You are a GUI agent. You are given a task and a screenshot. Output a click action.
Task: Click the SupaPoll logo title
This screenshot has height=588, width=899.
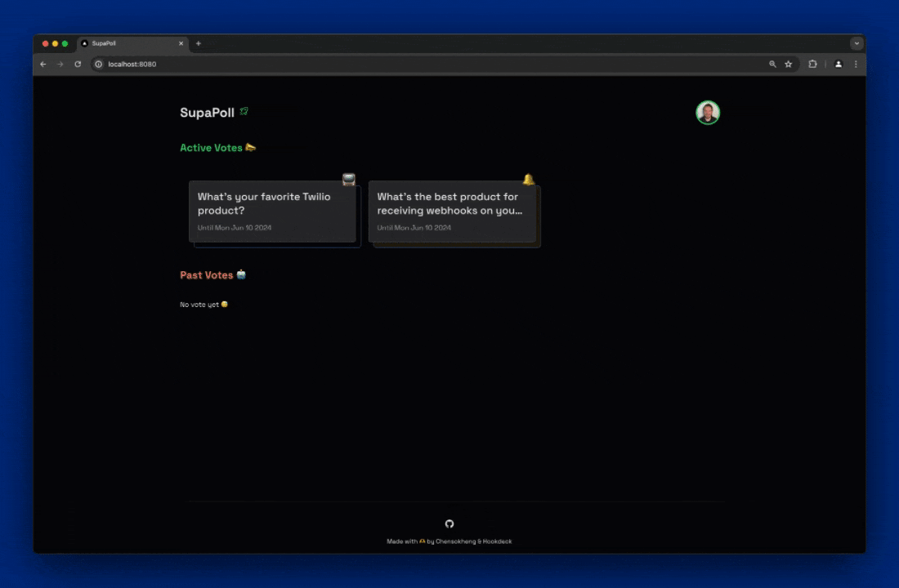click(x=207, y=113)
